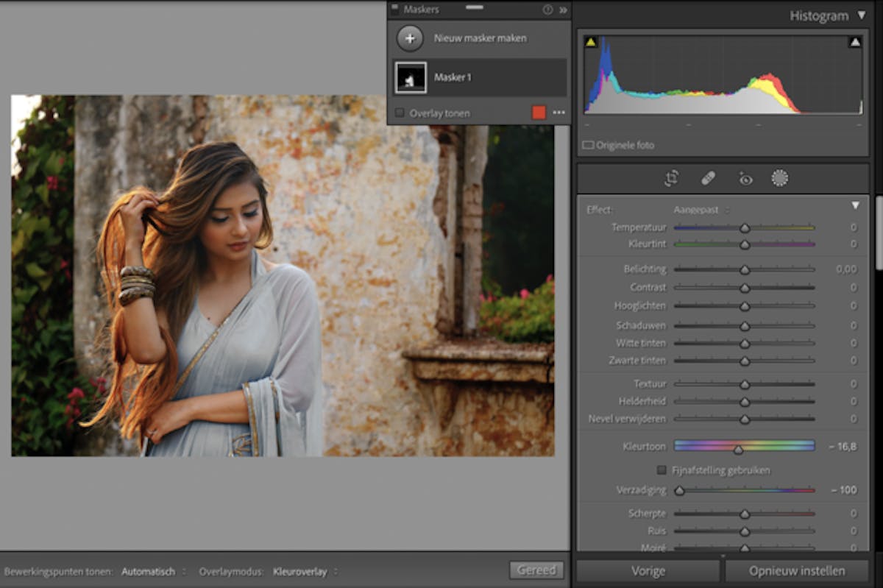
Task: Collapse the Maskers panel with double arrows
Action: point(563,10)
